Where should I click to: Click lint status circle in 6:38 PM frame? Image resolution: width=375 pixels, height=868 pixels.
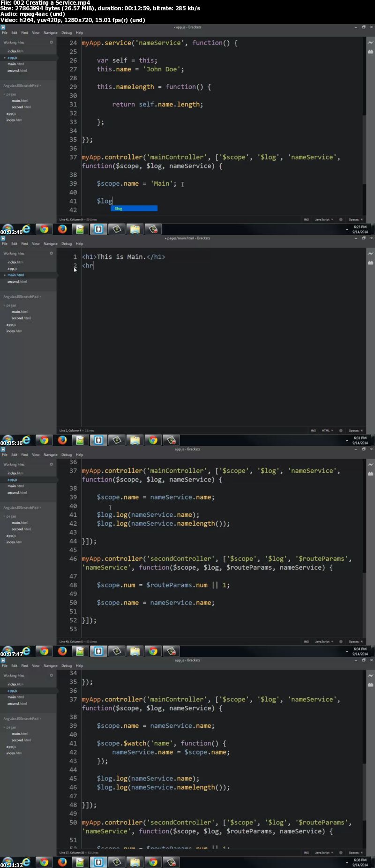click(x=341, y=853)
